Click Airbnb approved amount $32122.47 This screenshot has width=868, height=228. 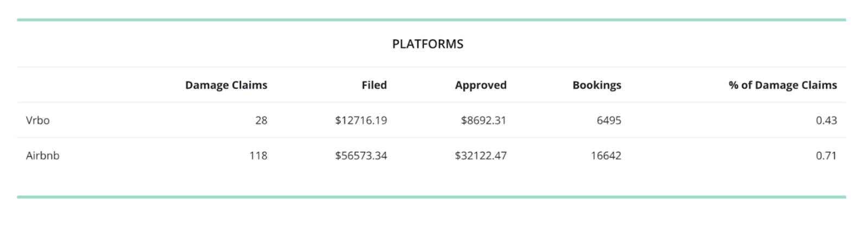[480, 155]
